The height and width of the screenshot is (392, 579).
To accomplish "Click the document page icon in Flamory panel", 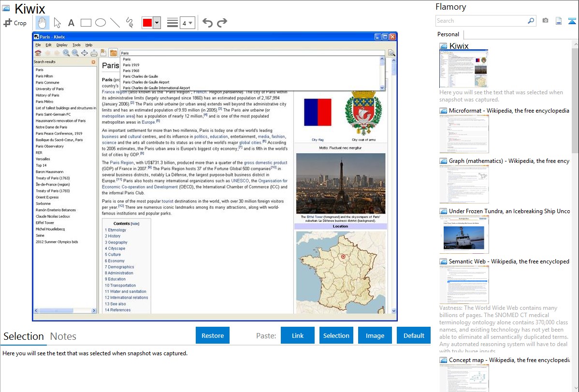I will point(559,21).
